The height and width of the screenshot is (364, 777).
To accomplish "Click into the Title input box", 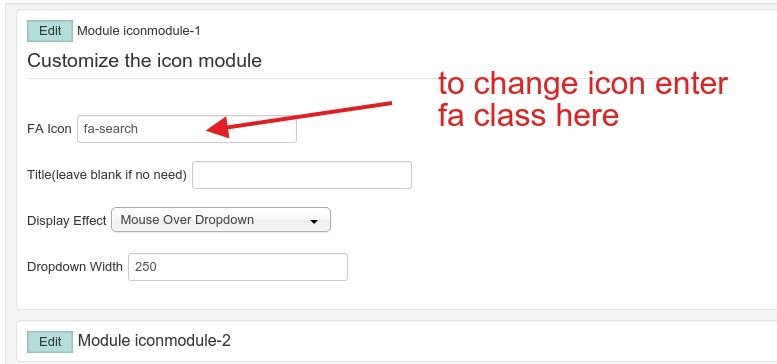I will (302, 175).
